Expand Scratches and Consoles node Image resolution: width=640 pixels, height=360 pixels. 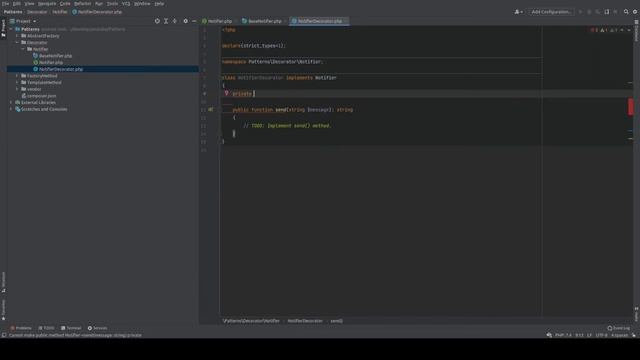(11, 109)
